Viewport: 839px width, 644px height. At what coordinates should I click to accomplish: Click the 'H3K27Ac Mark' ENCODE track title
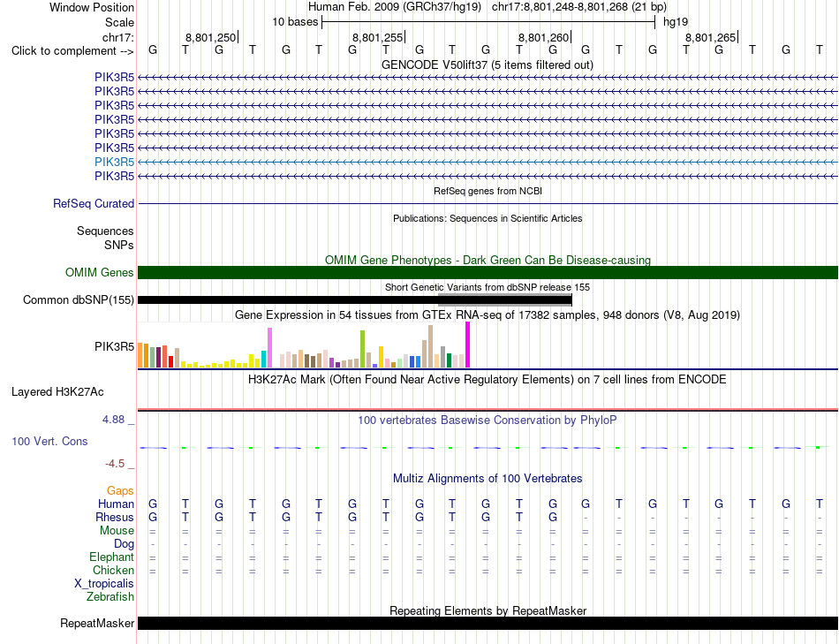click(x=487, y=380)
